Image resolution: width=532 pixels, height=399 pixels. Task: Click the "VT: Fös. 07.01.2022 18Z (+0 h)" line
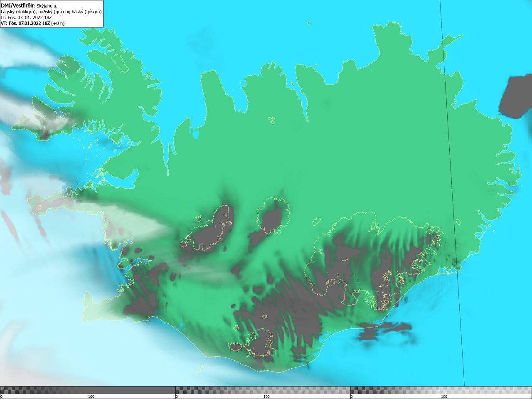click(x=33, y=23)
